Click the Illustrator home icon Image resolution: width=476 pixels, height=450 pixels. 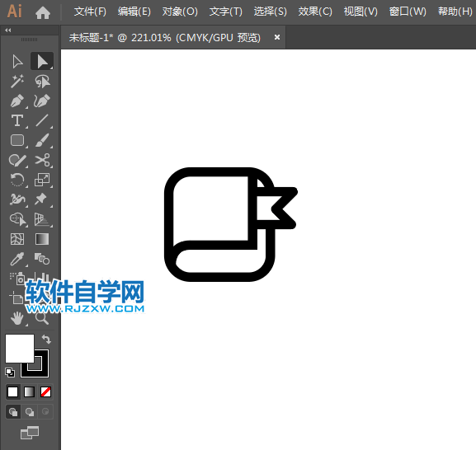pos(43,12)
